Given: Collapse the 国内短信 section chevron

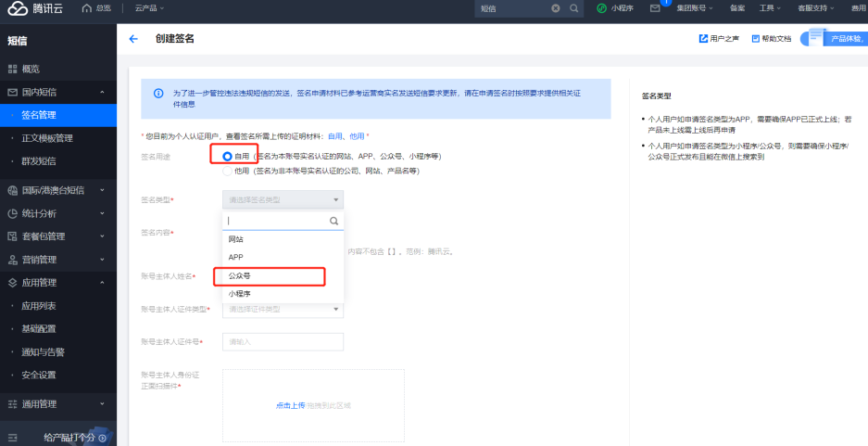Looking at the screenshot, I should coord(102,92).
